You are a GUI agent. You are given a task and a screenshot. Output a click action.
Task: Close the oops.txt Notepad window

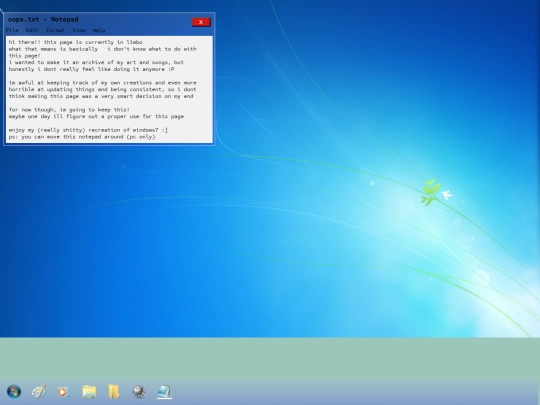(x=201, y=22)
